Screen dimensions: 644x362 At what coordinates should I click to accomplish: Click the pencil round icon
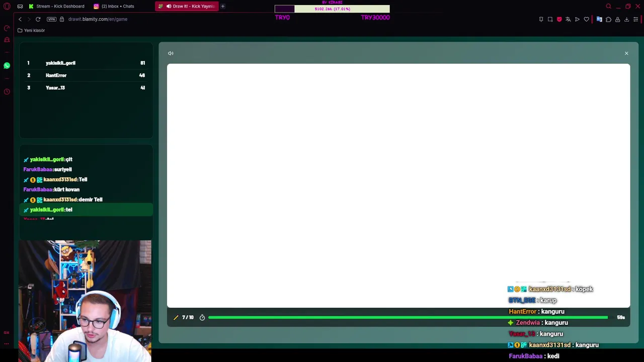point(176,317)
